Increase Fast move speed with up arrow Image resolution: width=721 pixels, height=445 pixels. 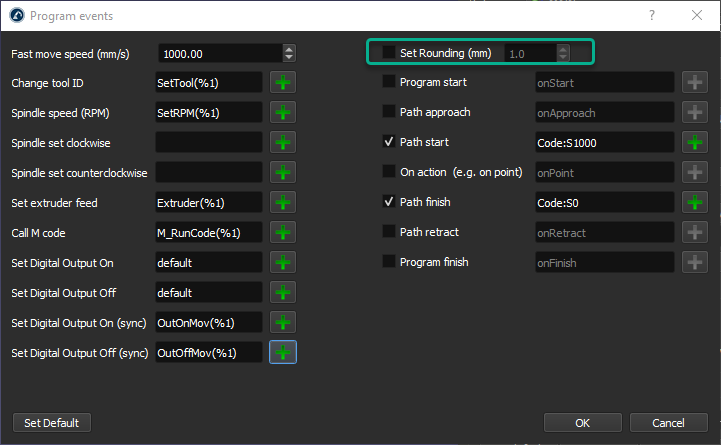point(289,49)
